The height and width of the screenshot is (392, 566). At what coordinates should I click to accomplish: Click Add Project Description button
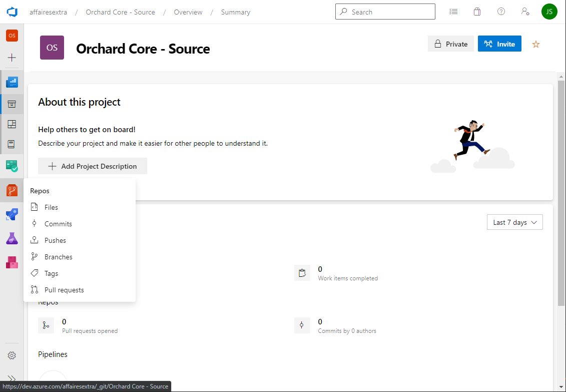point(93,166)
